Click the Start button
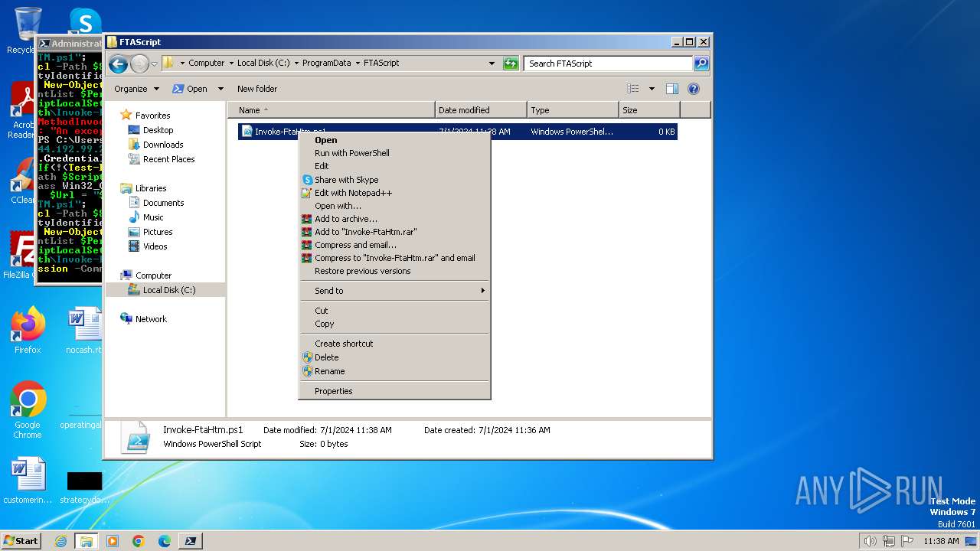This screenshot has height=551, width=980. coord(21,541)
